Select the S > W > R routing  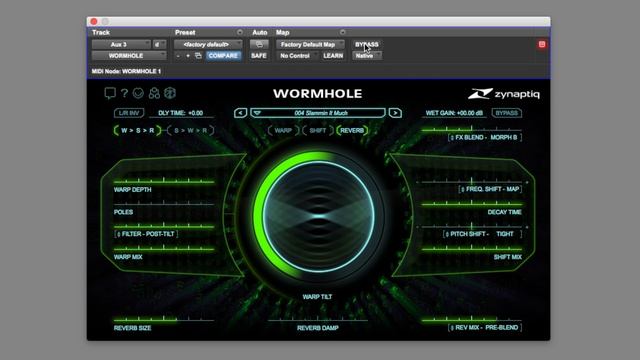pos(191,130)
